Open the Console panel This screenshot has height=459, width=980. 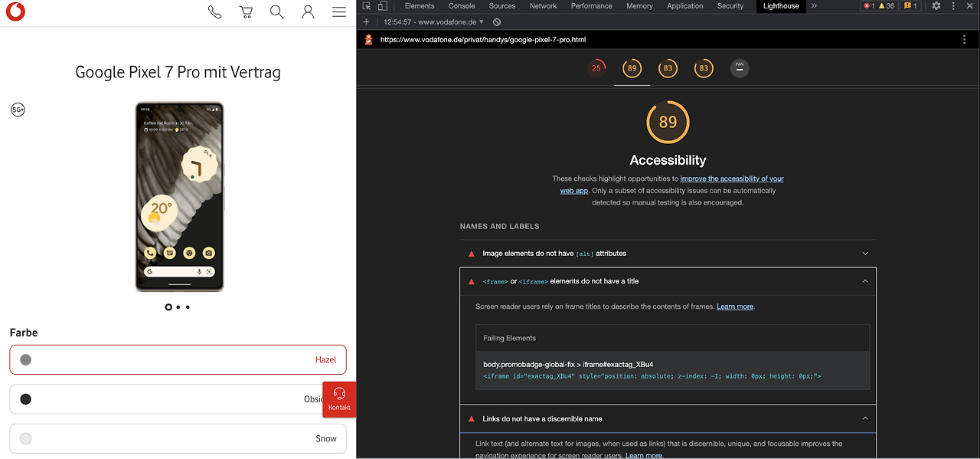[461, 5]
